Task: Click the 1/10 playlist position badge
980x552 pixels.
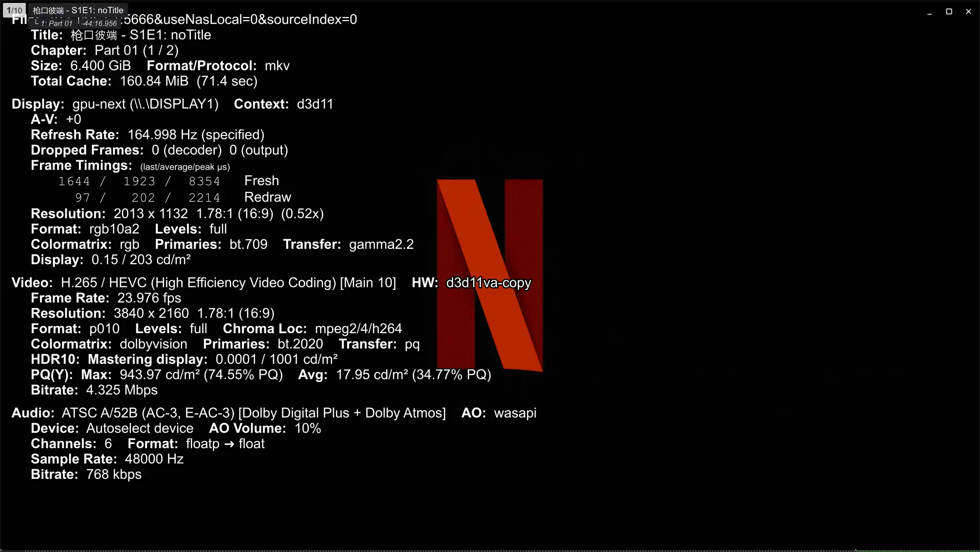Action: click(14, 10)
